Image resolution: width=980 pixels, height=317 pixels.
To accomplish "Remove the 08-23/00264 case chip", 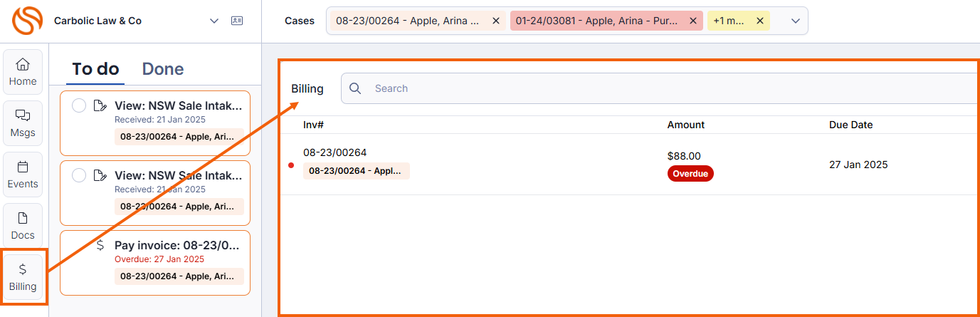I will pos(496,21).
